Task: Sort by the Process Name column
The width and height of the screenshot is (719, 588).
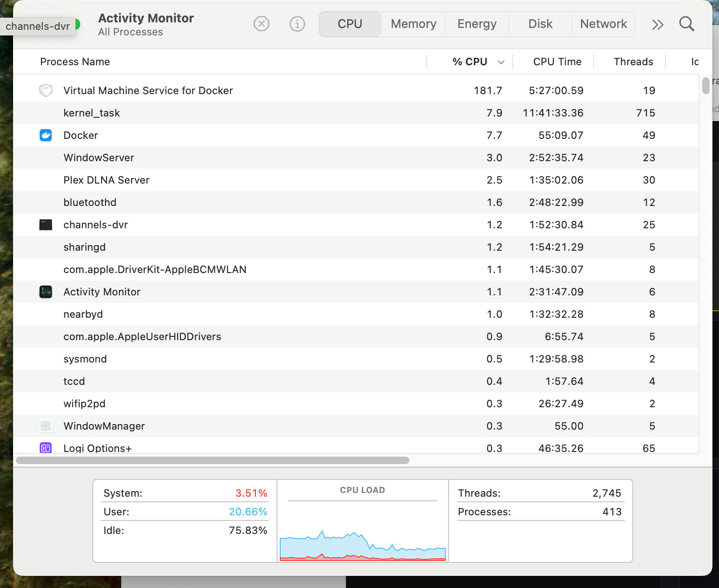Action: pos(75,62)
